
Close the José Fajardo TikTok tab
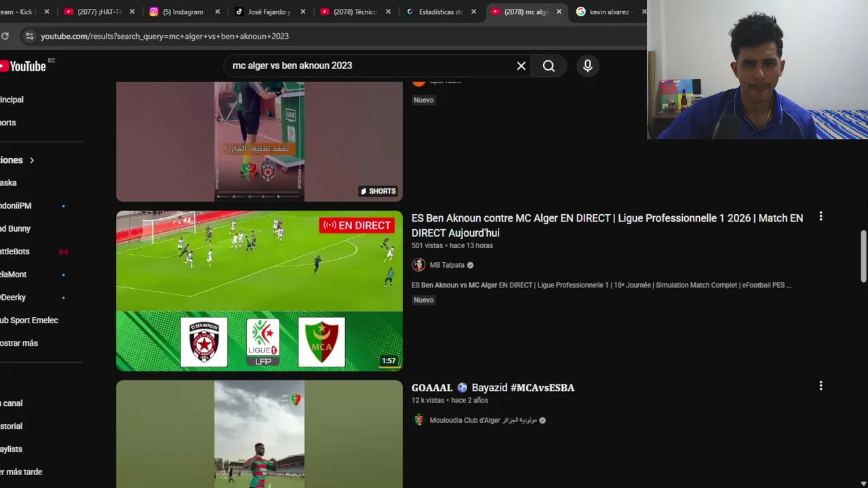(x=303, y=12)
